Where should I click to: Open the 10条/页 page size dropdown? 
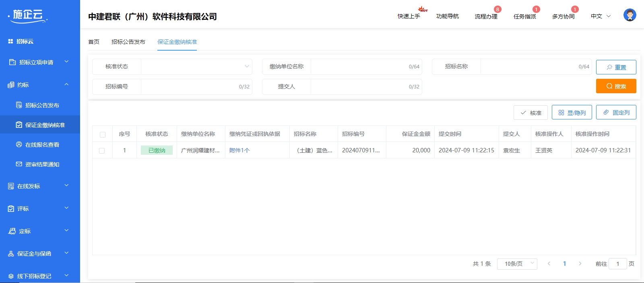(x=517, y=264)
